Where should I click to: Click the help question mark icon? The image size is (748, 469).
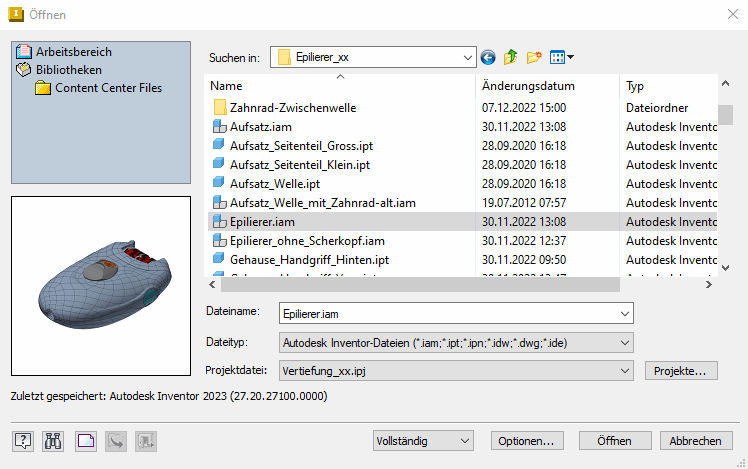23,440
